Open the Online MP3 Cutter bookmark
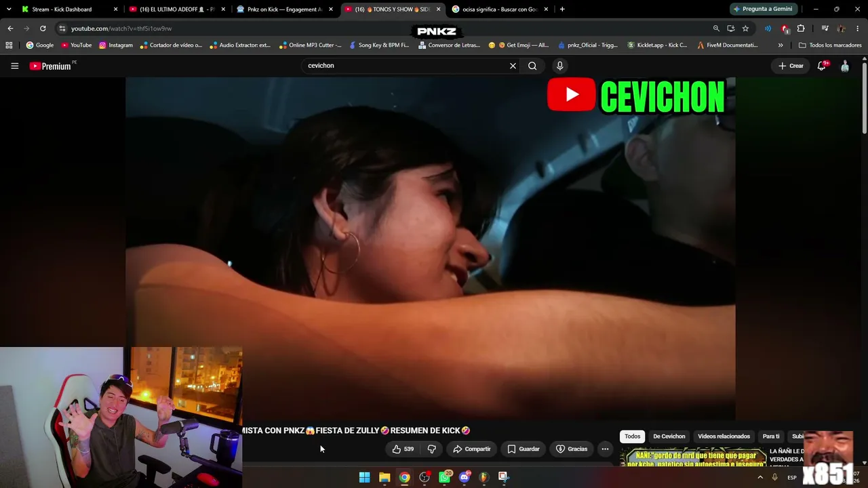868x488 pixels. coord(310,45)
